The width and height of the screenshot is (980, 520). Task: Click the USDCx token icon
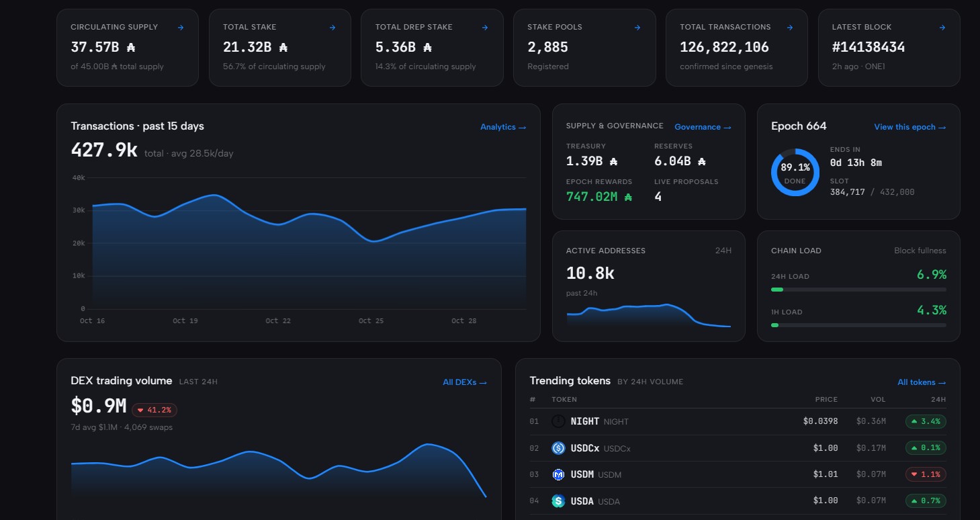[x=558, y=448]
